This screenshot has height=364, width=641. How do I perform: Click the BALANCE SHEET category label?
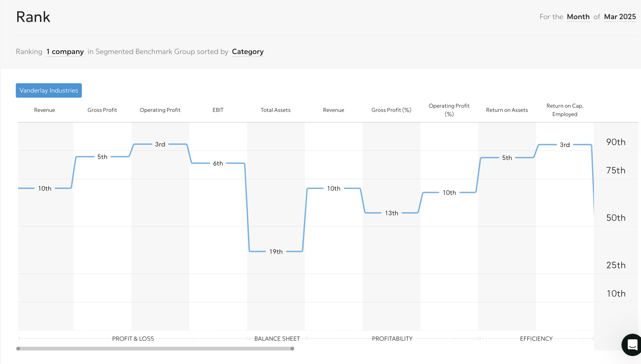click(277, 339)
